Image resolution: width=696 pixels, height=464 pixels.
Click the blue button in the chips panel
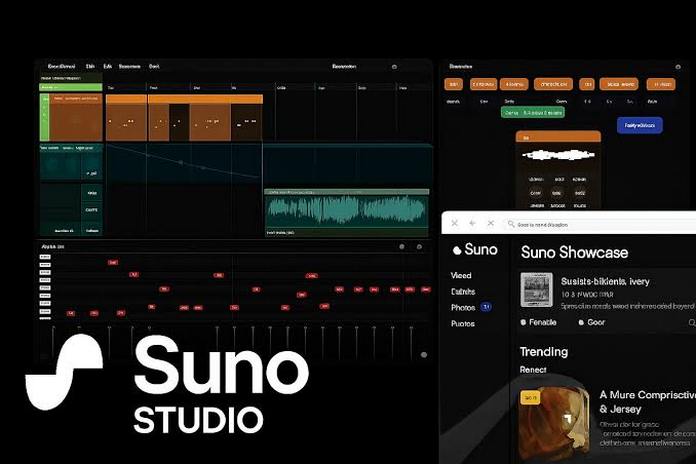coord(640,125)
